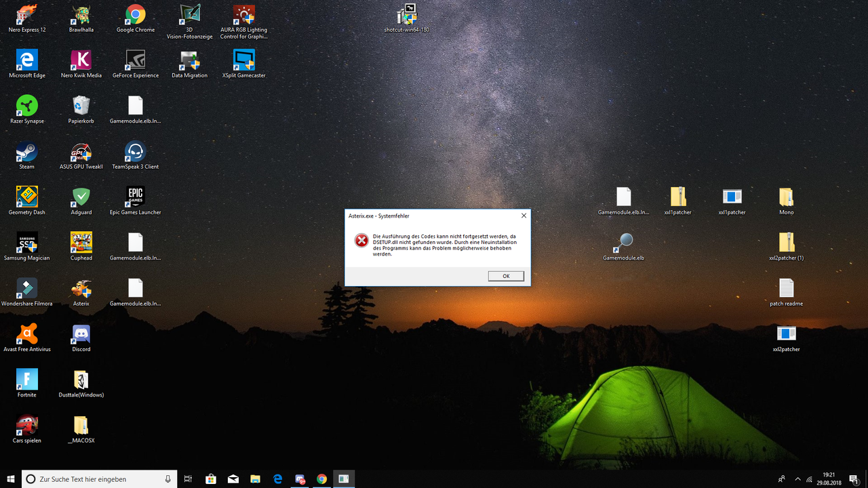868x488 pixels.
Task: Select the Razer Synapse desktop icon
Action: coord(27,108)
